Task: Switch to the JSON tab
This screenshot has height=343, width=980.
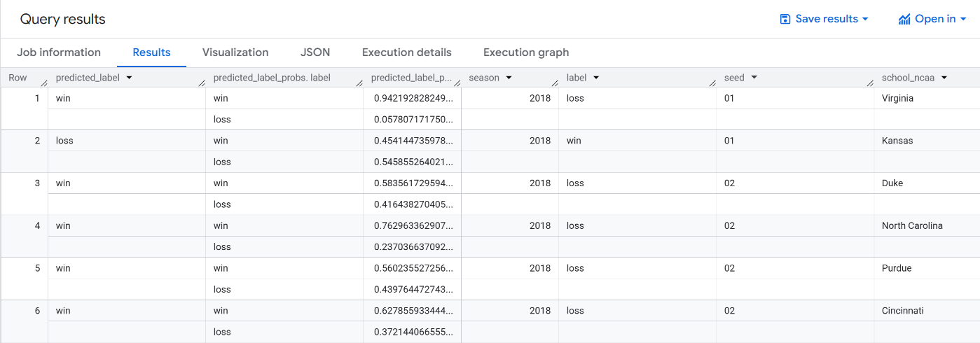Action: [315, 52]
